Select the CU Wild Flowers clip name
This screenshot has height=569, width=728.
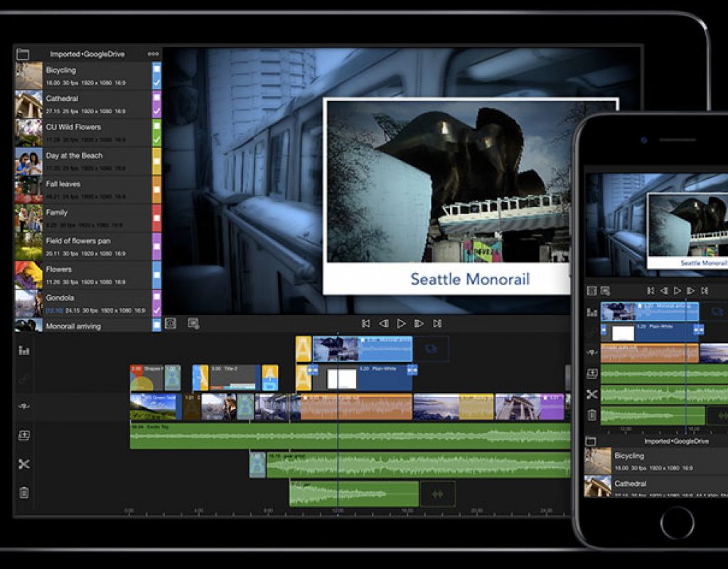pos(73,127)
